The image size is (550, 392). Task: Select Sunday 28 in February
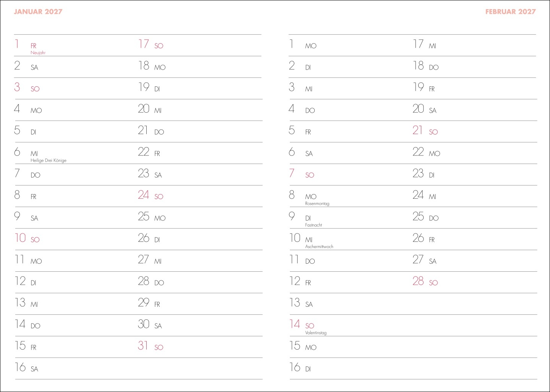coord(425,282)
